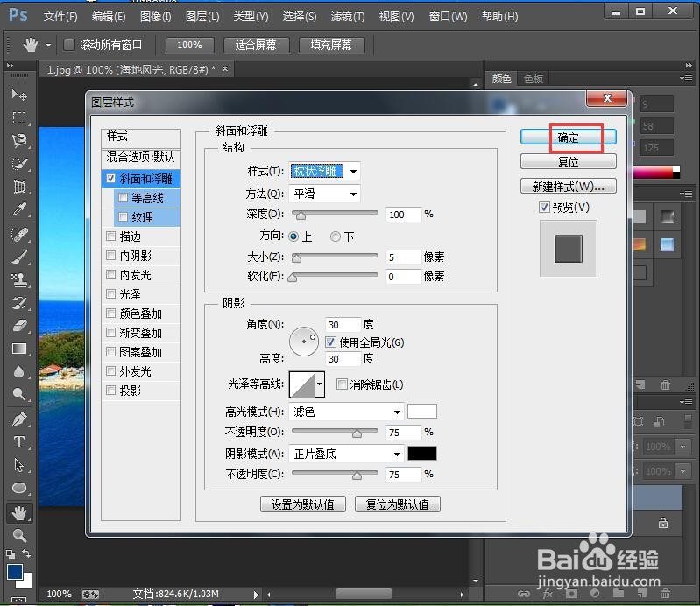Select the Move tool
This screenshot has height=606, width=700.
[x=19, y=95]
